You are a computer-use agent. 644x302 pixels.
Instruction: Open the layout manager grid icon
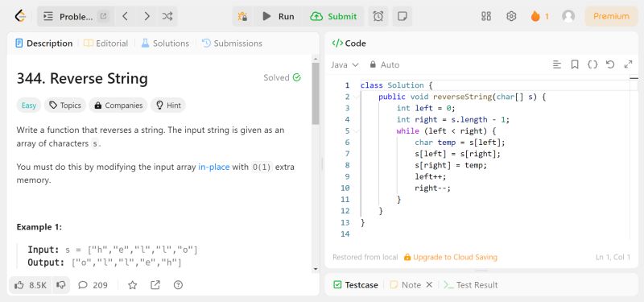point(486,16)
